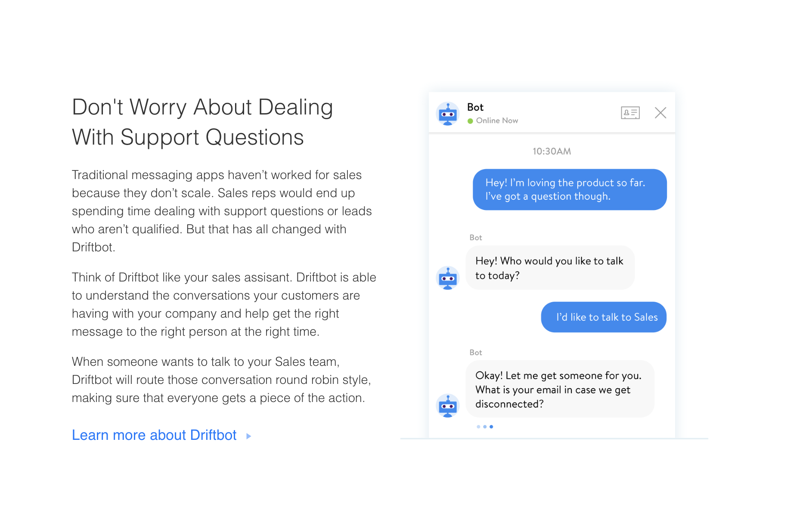Open the 'Learn more about Driftbot' link
This screenshot has height=507, width=812.
[x=154, y=435]
